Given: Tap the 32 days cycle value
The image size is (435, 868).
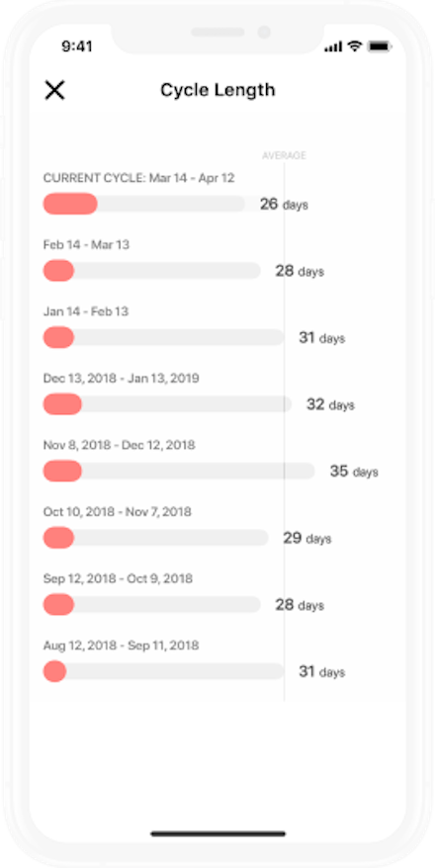Looking at the screenshot, I should coord(330,404).
